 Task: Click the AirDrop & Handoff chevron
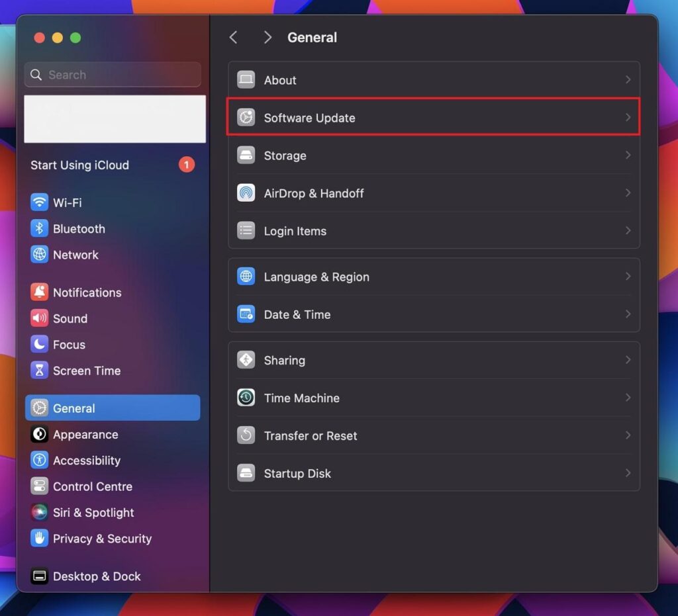(x=628, y=193)
